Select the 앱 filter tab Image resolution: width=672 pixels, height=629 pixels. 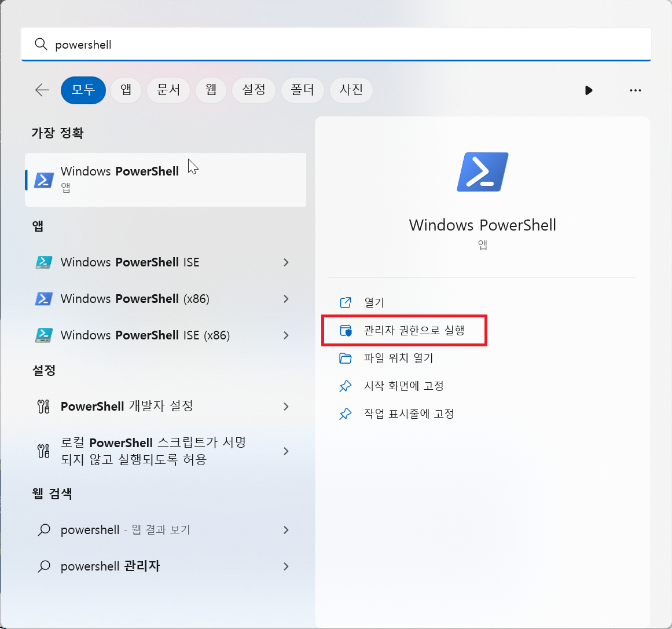point(126,90)
